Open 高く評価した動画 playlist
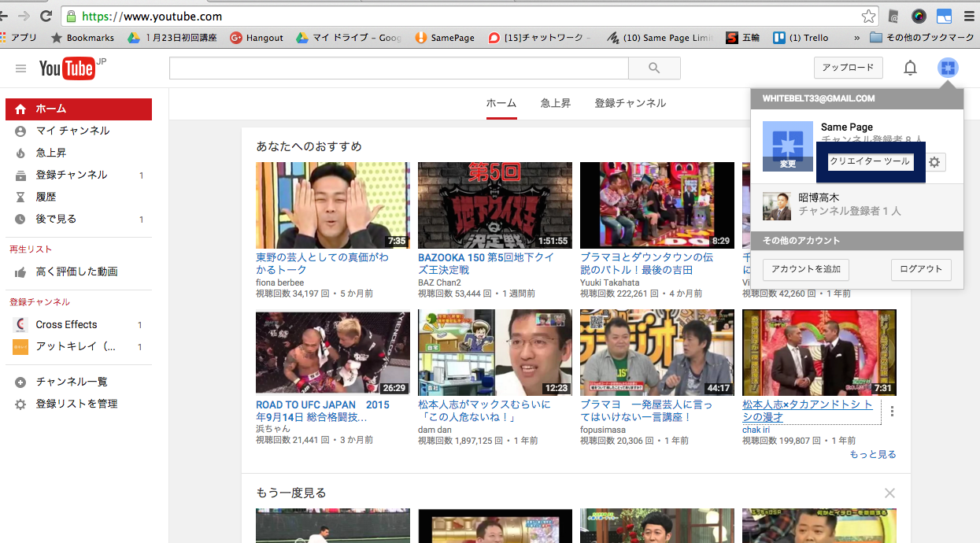Image resolution: width=980 pixels, height=543 pixels. [79, 271]
